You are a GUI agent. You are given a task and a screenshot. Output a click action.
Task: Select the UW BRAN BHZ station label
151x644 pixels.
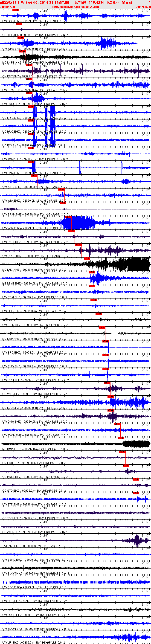pos(35,215)
